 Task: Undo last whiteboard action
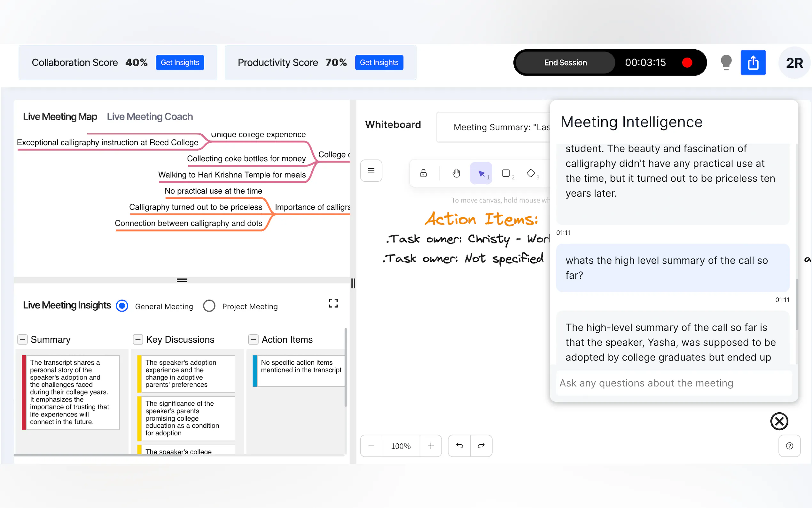(459, 446)
